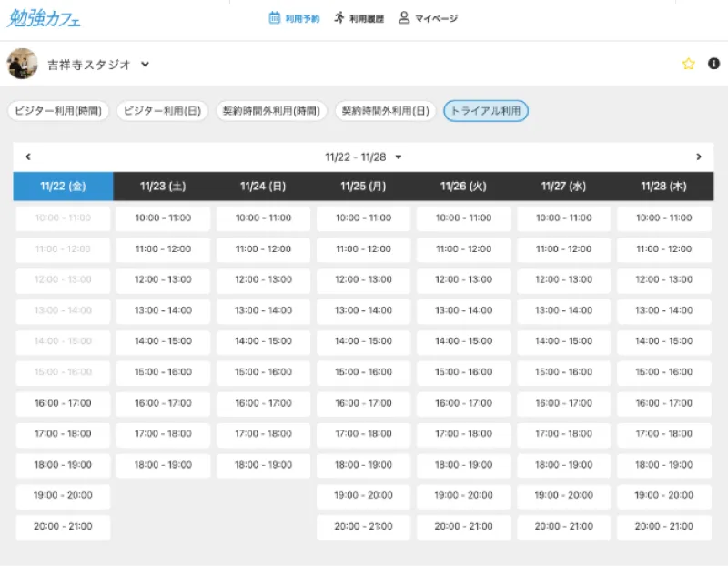
Task: Select 契約時間外利用(時間) option
Action: pos(271,111)
